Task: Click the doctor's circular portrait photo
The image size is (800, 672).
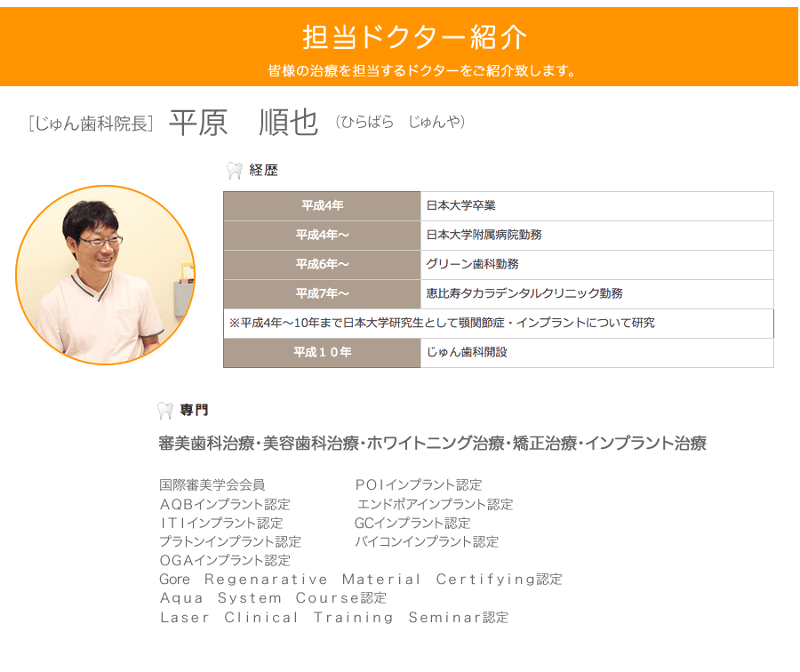Action: pos(106,275)
